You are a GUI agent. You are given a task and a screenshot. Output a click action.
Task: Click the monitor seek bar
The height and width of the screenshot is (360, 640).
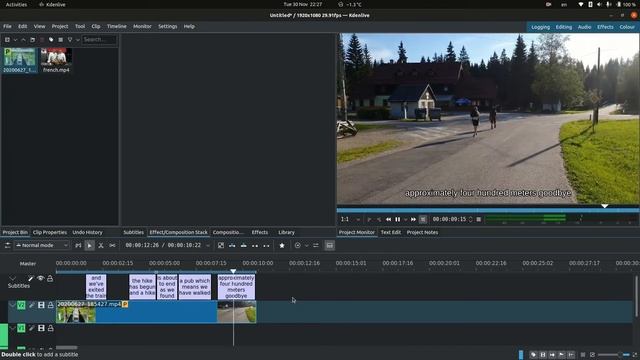[x=488, y=210]
